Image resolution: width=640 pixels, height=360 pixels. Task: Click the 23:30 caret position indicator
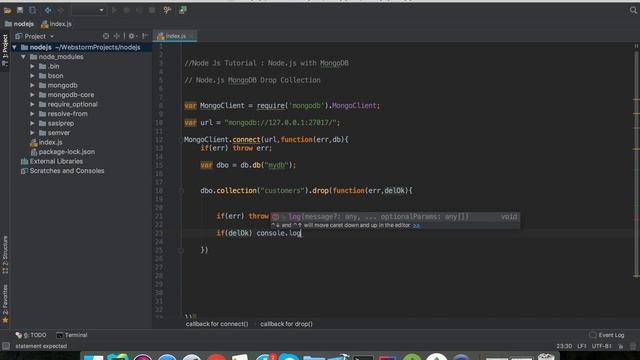pyautogui.click(x=564, y=346)
